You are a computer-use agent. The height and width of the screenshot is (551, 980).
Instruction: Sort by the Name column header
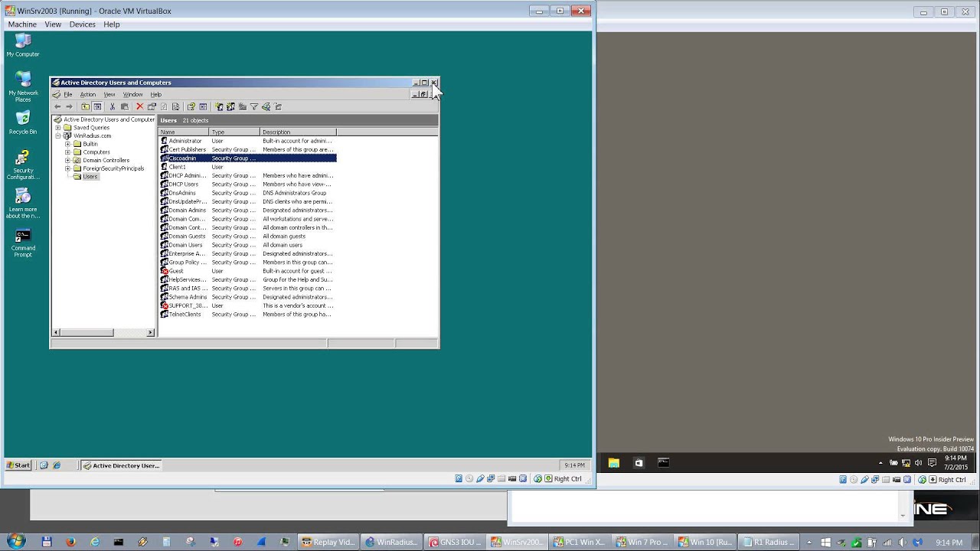184,132
